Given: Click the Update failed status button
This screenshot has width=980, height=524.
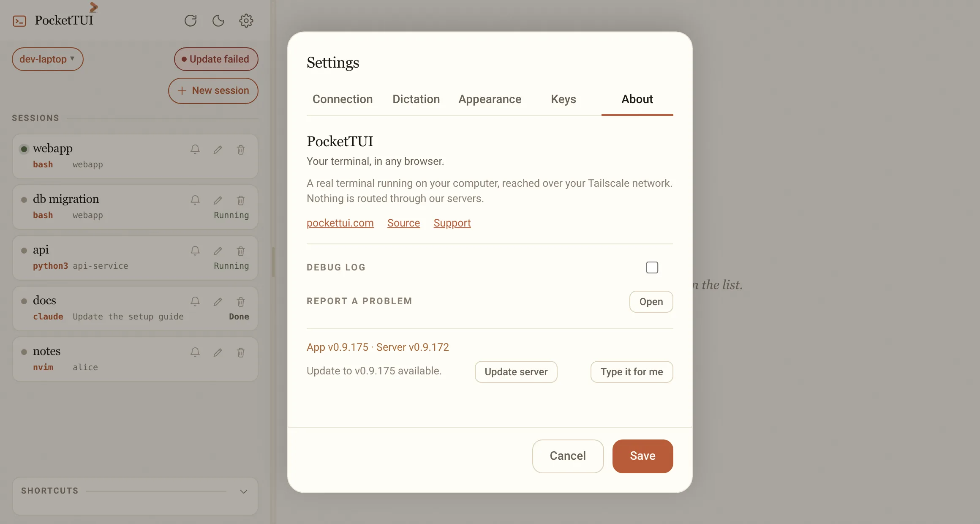Looking at the screenshot, I should click(x=216, y=59).
